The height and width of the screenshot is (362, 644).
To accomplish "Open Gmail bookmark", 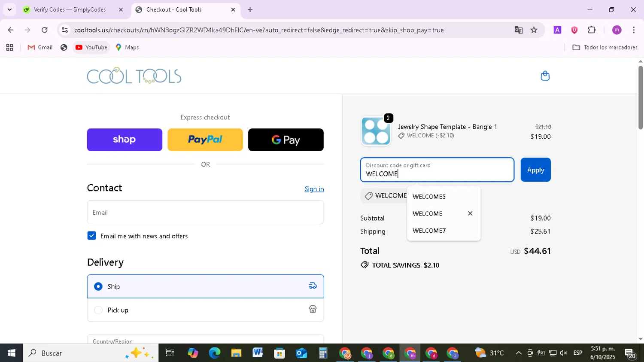I will [x=40, y=47].
